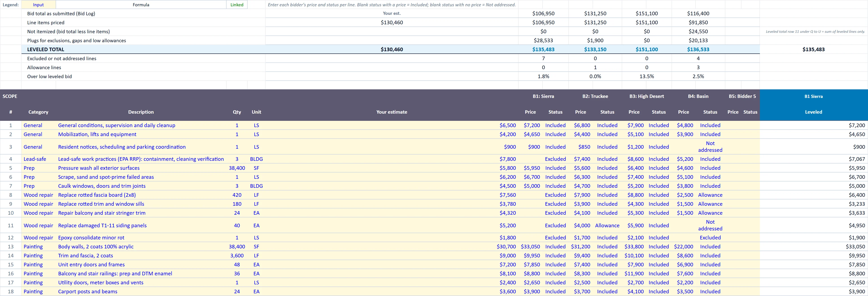Image resolution: width=868 pixels, height=296 pixels.
Task: Click Sierra's Excluded status for Lead-safe row
Action: tap(555, 159)
